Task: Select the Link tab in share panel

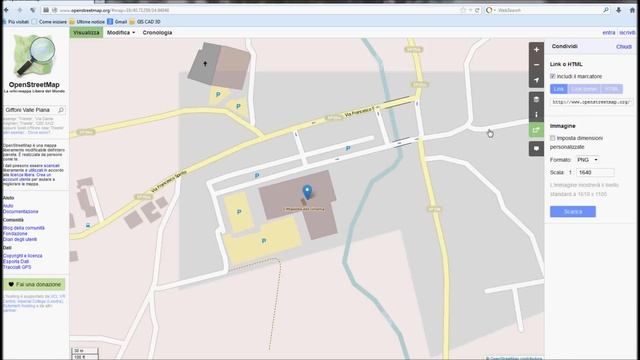Action: click(x=558, y=89)
